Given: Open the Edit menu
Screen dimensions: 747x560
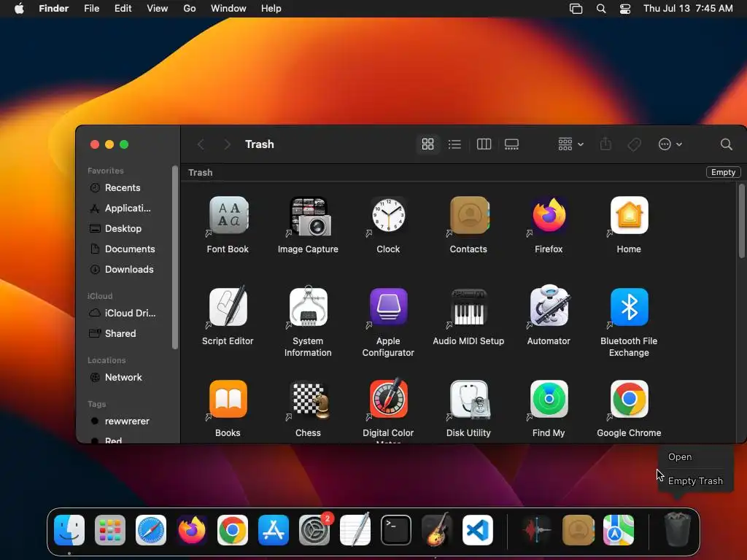Looking at the screenshot, I should click(123, 9).
